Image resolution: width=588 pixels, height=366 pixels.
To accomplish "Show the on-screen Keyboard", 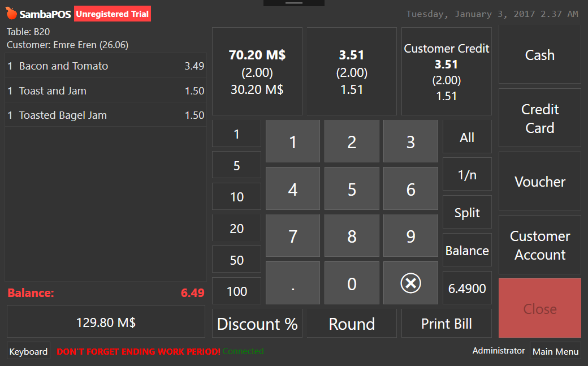I will [28, 351].
